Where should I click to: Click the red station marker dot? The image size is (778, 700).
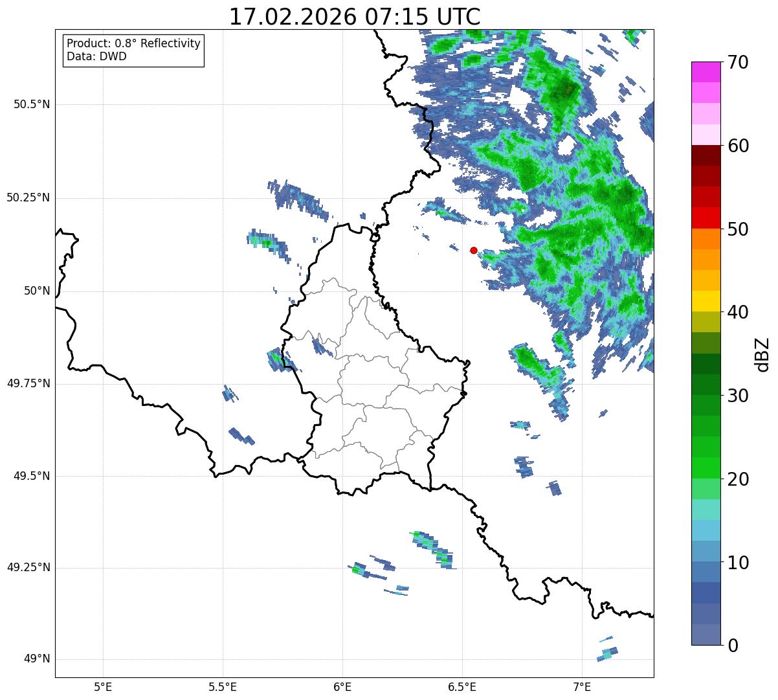474,250
